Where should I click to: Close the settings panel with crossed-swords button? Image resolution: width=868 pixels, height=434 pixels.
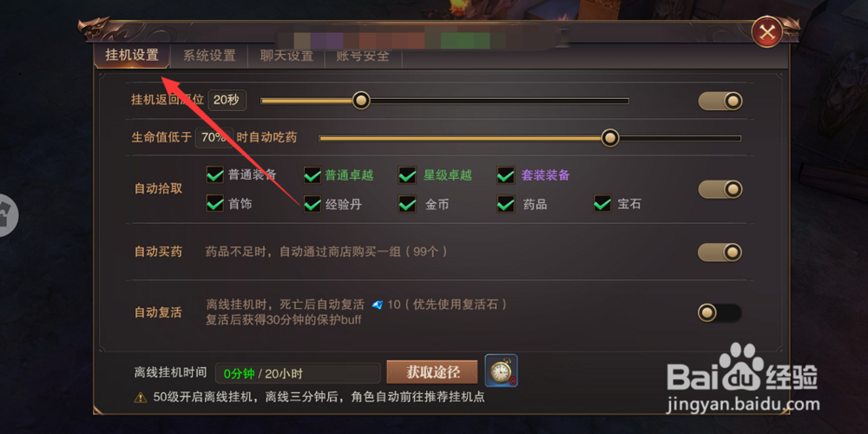point(766,32)
